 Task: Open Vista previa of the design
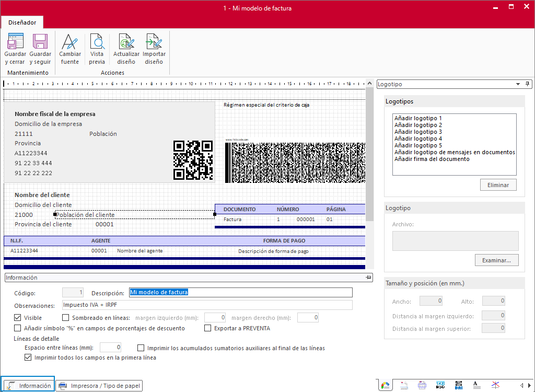[x=97, y=42]
